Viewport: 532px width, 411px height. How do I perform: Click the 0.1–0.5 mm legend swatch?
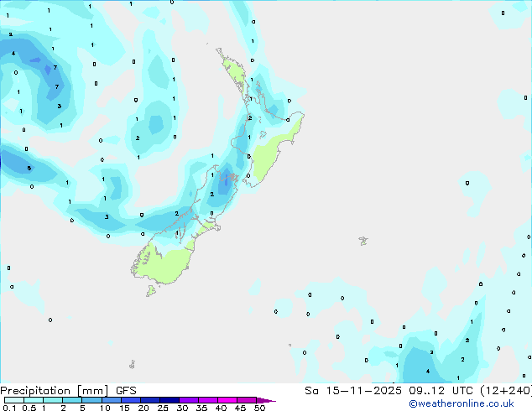(14, 400)
